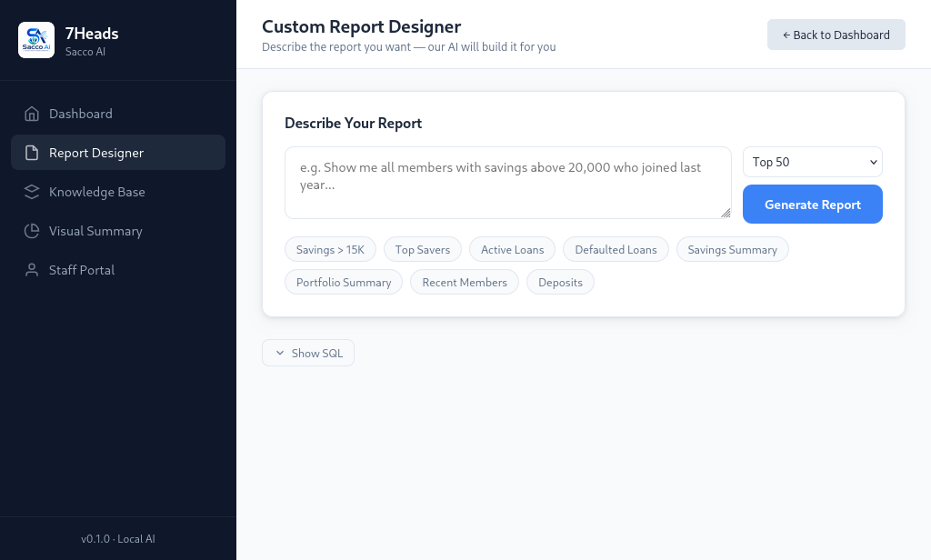The image size is (931, 560).
Task: Open the Staff Portal
Action: pos(118,270)
